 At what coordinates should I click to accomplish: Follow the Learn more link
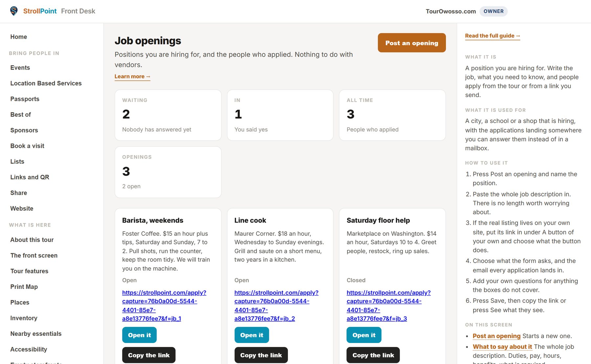click(x=132, y=76)
